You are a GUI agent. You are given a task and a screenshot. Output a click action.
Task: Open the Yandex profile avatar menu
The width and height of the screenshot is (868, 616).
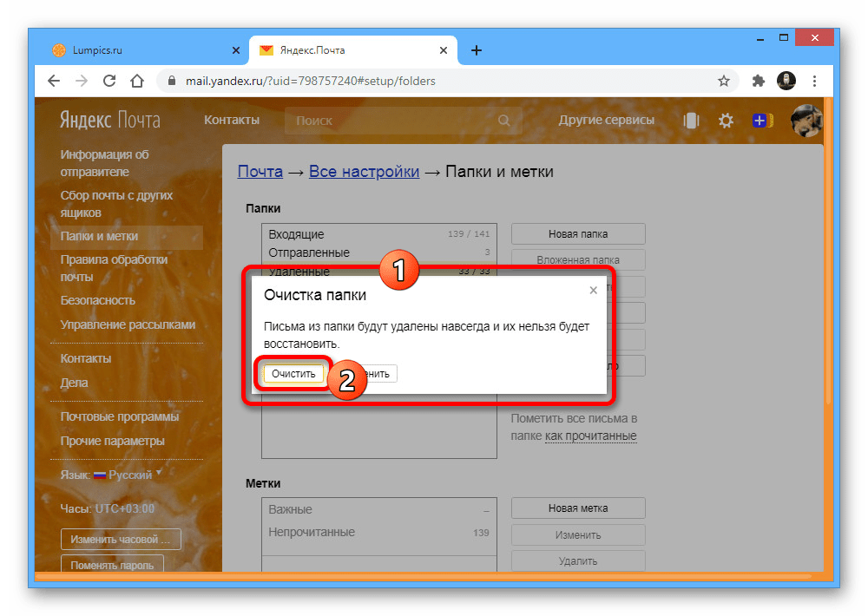click(806, 121)
